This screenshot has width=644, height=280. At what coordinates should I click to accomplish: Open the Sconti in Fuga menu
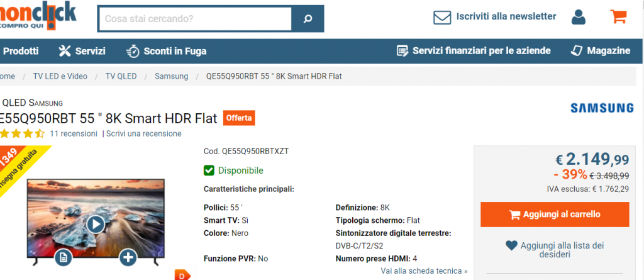click(166, 51)
